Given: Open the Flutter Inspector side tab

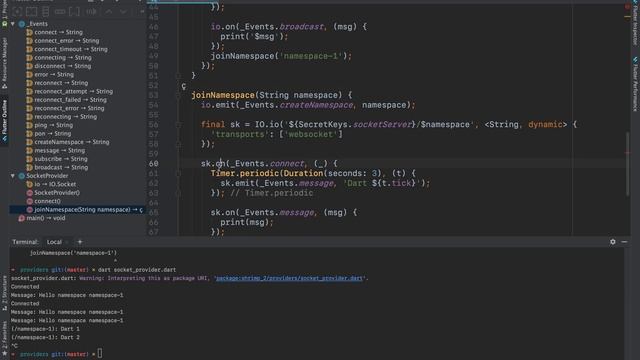Looking at the screenshot, I should tap(636, 23).
